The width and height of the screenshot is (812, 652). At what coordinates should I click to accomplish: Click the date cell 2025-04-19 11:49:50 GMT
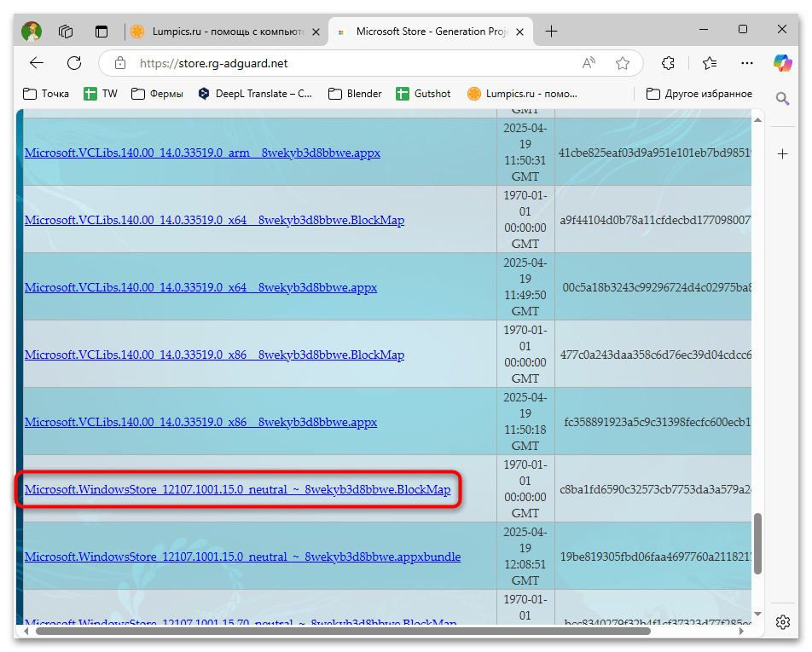click(x=525, y=286)
